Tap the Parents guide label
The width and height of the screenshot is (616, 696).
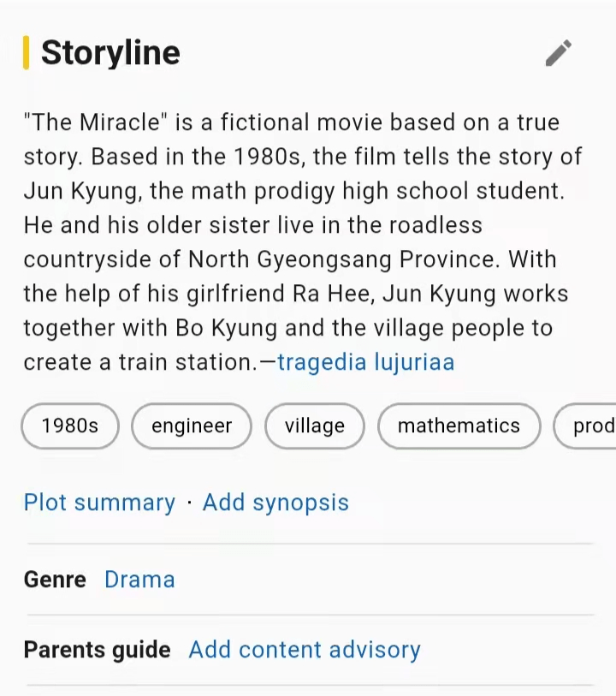[x=97, y=650]
